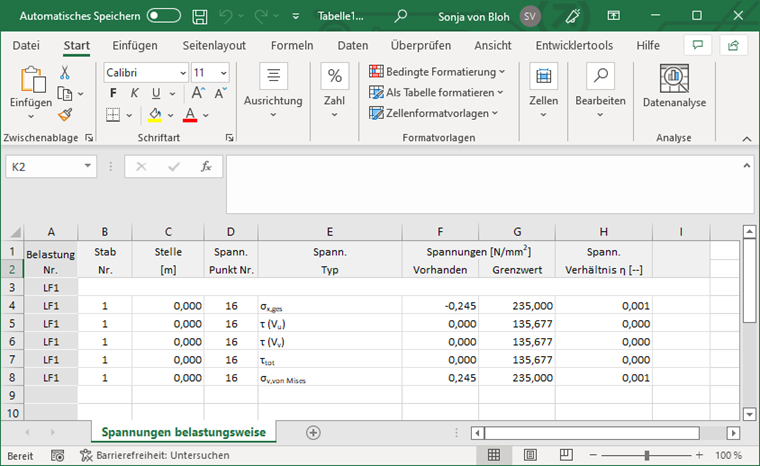Click the Name Box showing K2

click(51, 167)
